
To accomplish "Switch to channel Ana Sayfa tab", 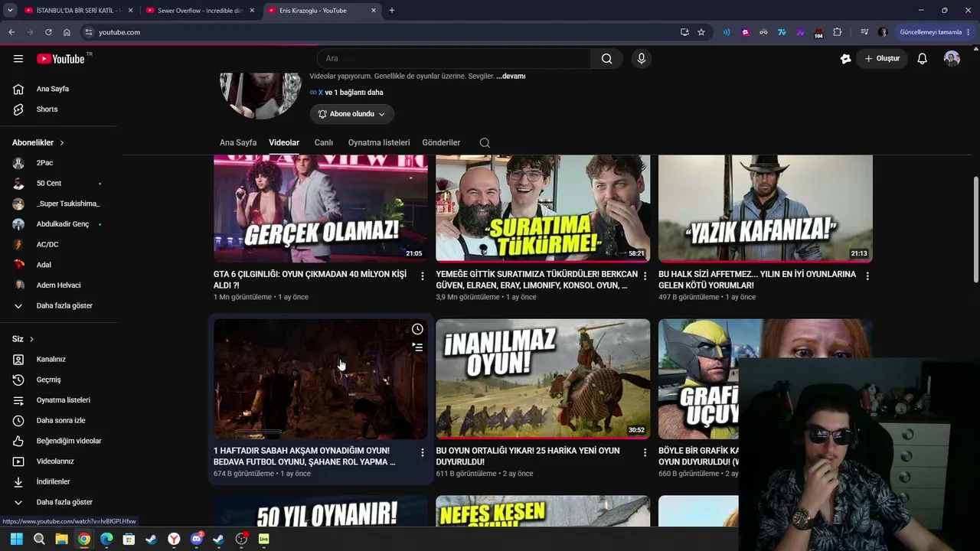I will 238,143.
